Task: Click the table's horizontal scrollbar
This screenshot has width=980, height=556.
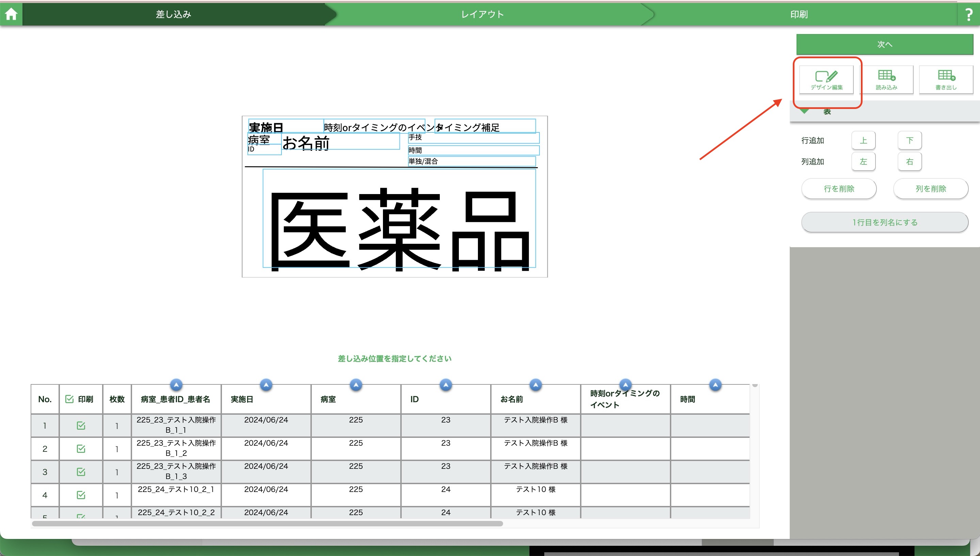Action: [x=267, y=524]
